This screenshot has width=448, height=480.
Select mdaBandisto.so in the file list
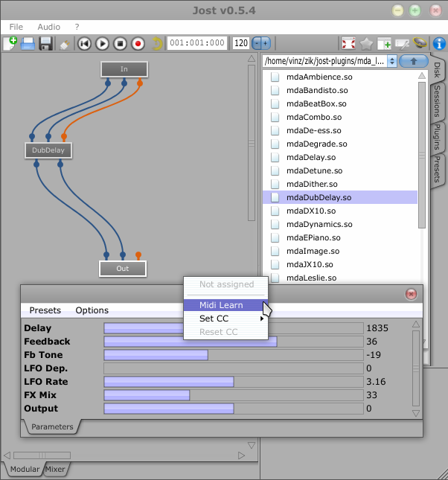point(340,90)
